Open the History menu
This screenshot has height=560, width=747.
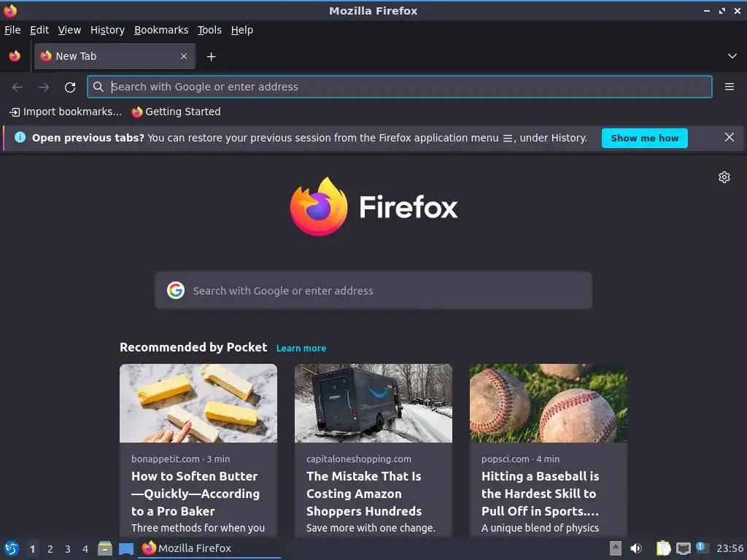point(108,30)
